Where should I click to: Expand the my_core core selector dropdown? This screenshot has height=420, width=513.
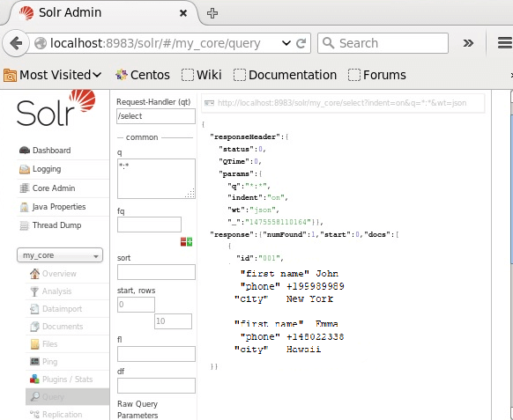pos(60,255)
